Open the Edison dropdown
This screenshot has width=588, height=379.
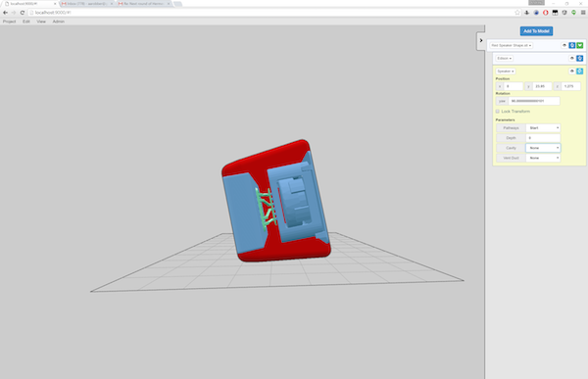(x=504, y=58)
